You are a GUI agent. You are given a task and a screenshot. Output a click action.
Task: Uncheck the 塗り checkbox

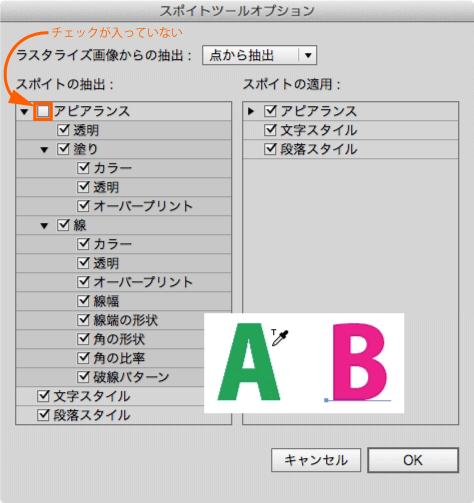(x=63, y=149)
